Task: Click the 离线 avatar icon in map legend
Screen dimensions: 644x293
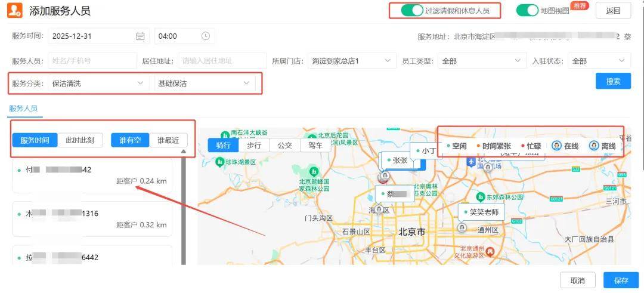Action: (x=594, y=146)
